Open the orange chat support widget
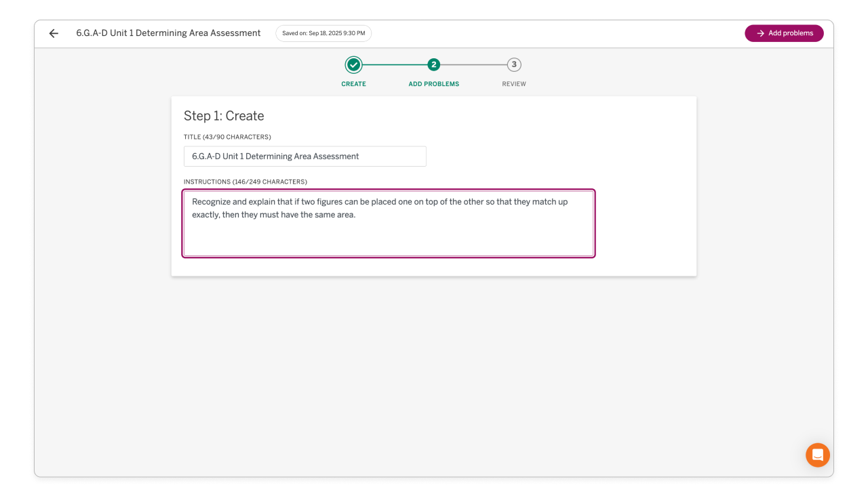Screen dimensions: 868x498 [818, 455]
